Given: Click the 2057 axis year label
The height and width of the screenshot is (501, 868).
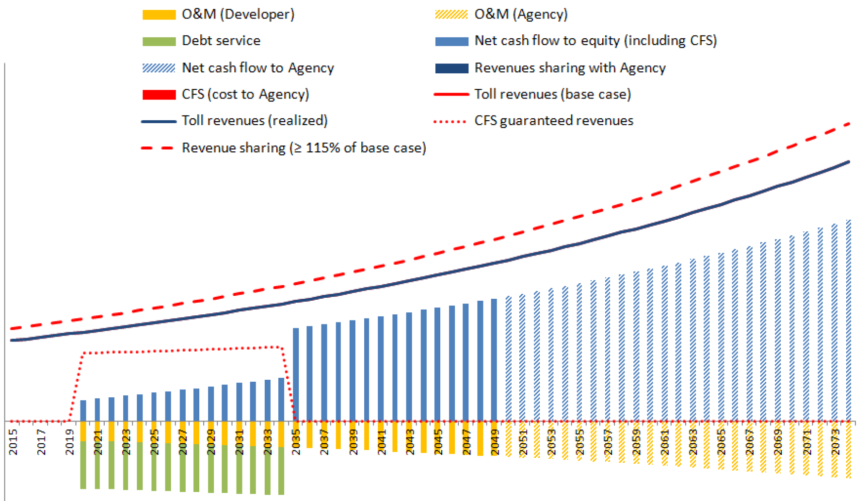Looking at the screenshot, I should [608, 442].
